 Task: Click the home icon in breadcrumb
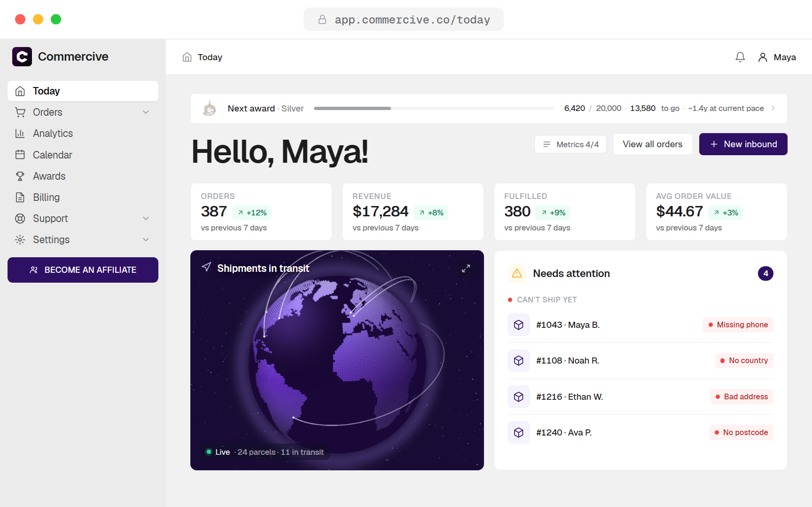click(x=187, y=57)
